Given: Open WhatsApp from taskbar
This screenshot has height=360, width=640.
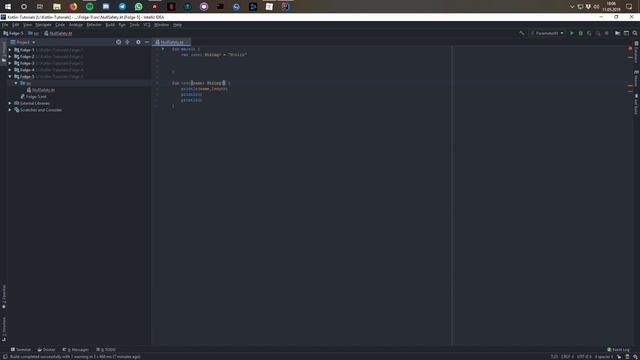Looking at the screenshot, I should click(138, 7).
